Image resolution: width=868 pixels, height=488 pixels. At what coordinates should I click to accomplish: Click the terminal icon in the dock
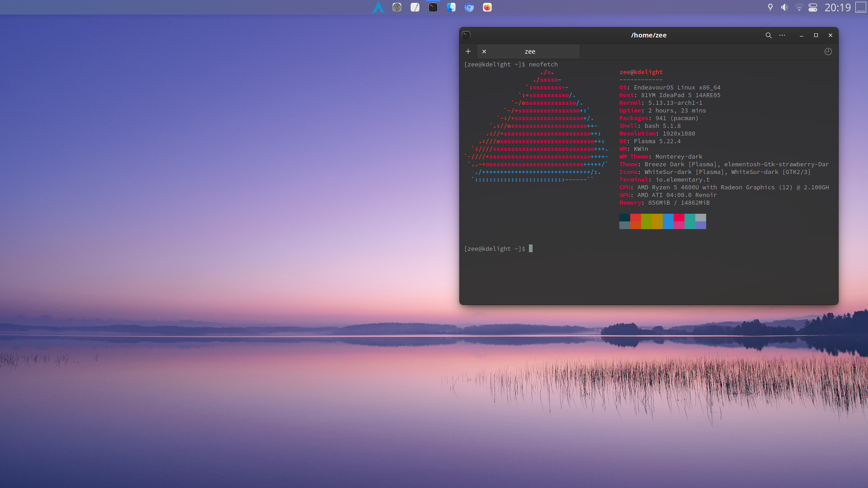(433, 7)
